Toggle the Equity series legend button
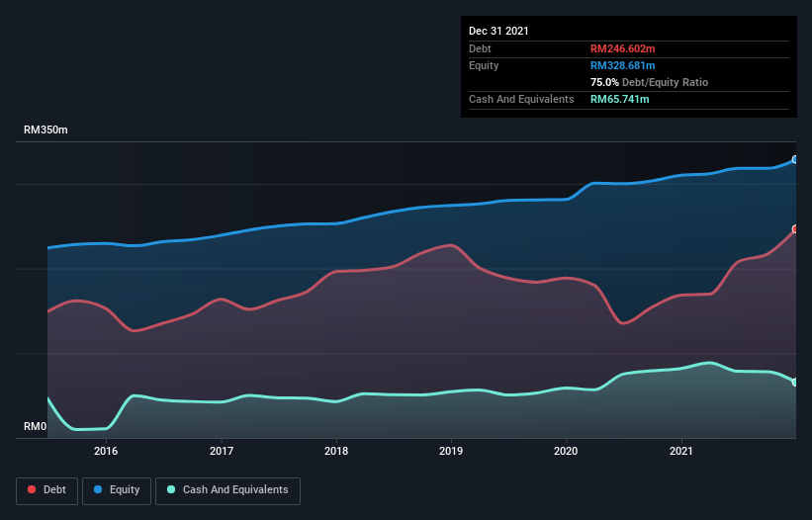Screen dimensions: 812x520 point(117,490)
